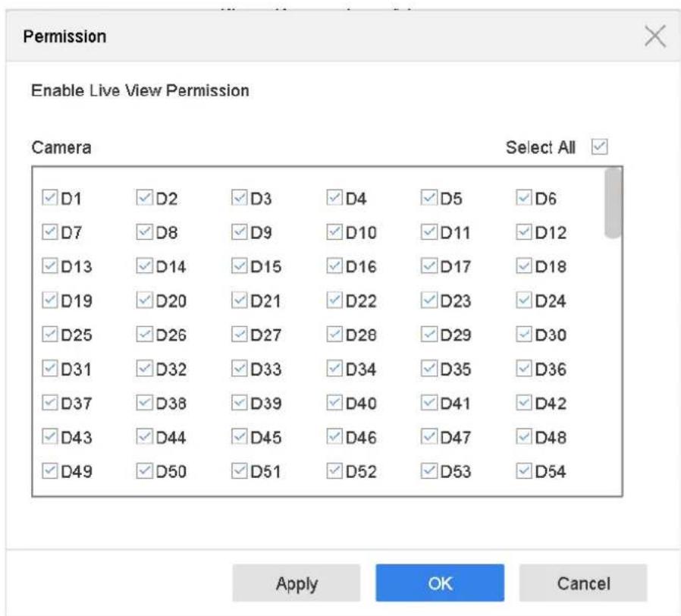Toggle camera D6 checkbox

pos(524,198)
